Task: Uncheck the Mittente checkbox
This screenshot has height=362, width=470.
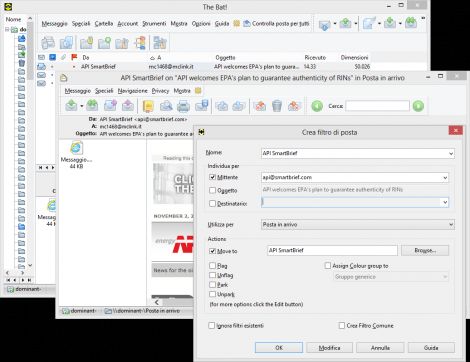Action: [x=212, y=177]
